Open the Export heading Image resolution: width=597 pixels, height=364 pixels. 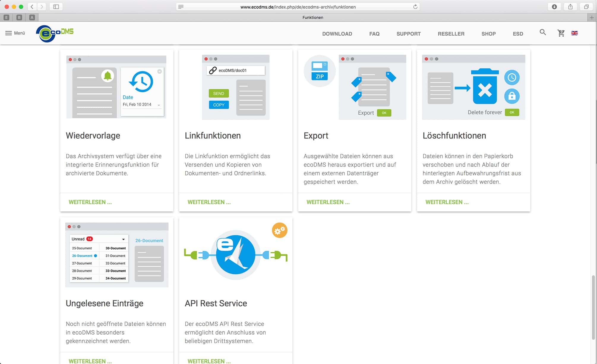coord(316,136)
